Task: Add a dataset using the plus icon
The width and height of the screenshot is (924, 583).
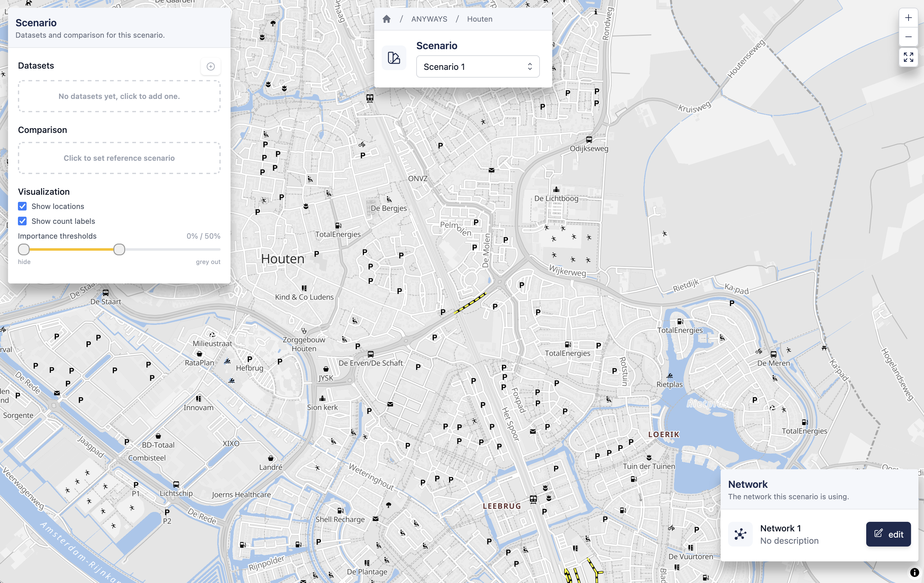Action: point(210,66)
